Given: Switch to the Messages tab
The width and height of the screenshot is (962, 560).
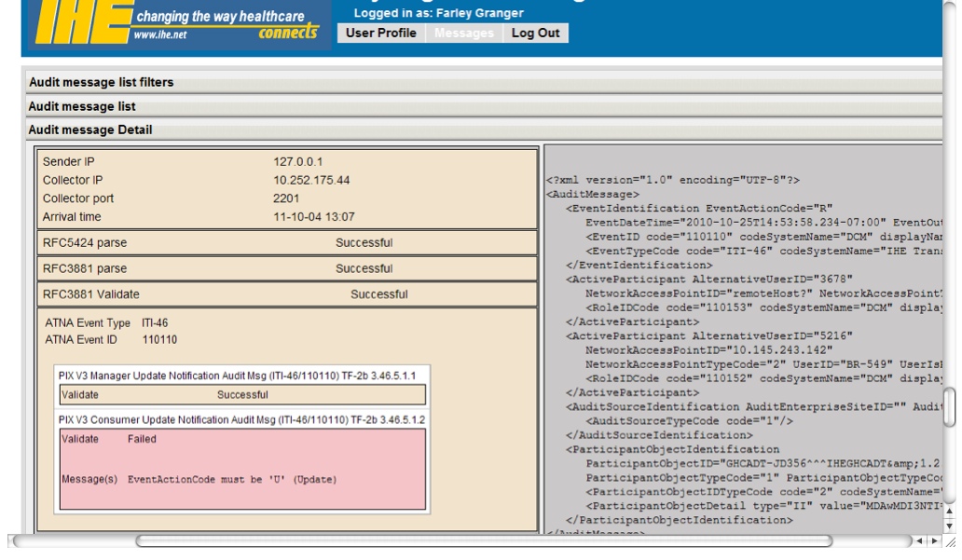Looking at the screenshot, I should tap(466, 33).
